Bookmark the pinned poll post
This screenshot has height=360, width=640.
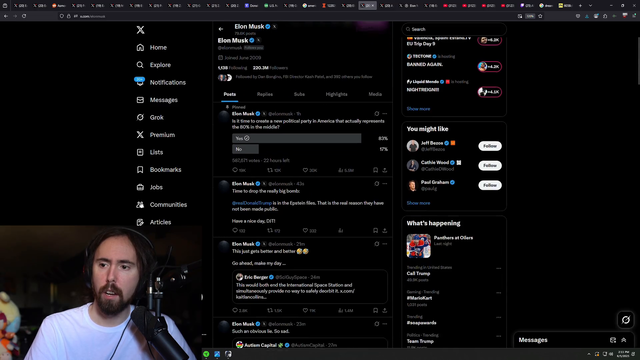point(376,170)
